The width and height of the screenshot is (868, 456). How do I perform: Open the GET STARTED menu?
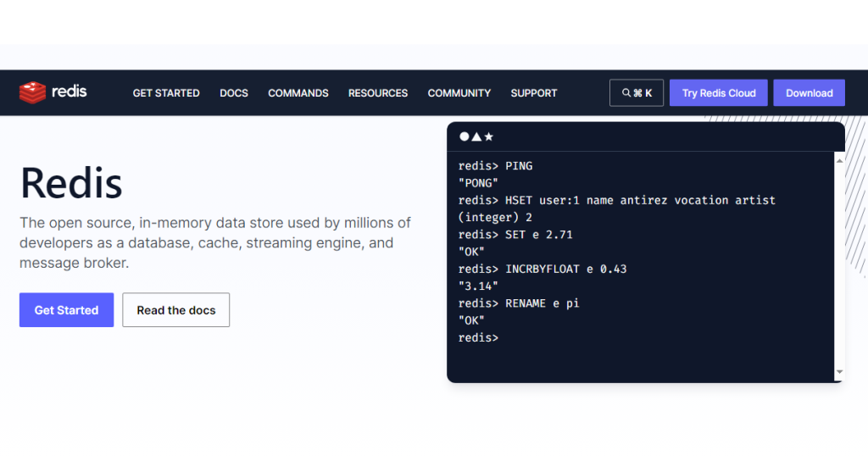(x=166, y=93)
